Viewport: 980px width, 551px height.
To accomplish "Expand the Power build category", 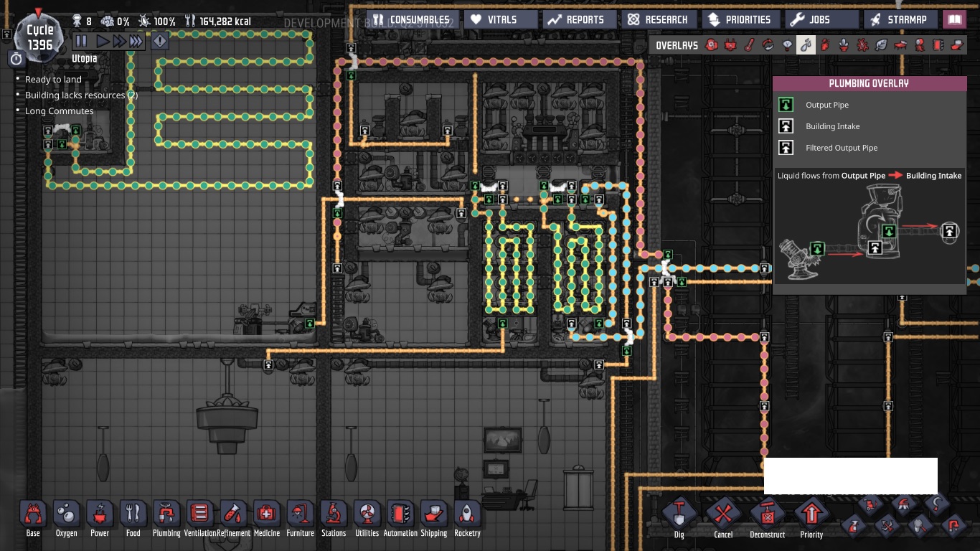I will pyautogui.click(x=100, y=518).
